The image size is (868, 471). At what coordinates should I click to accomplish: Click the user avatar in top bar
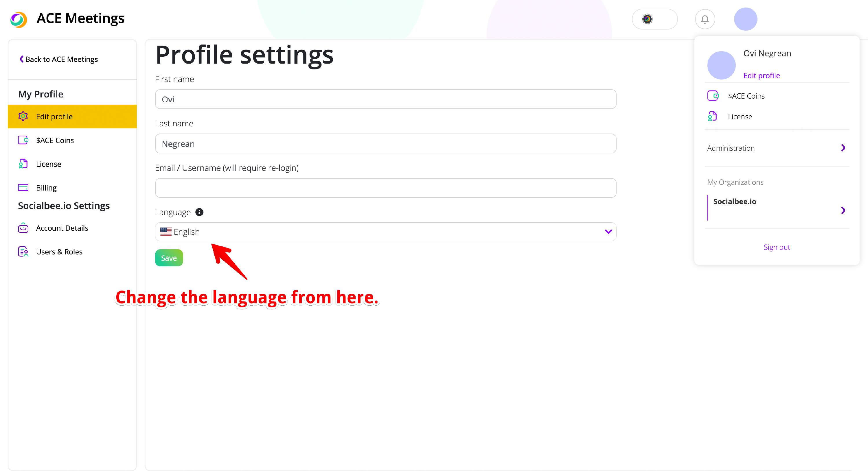pos(745,19)
